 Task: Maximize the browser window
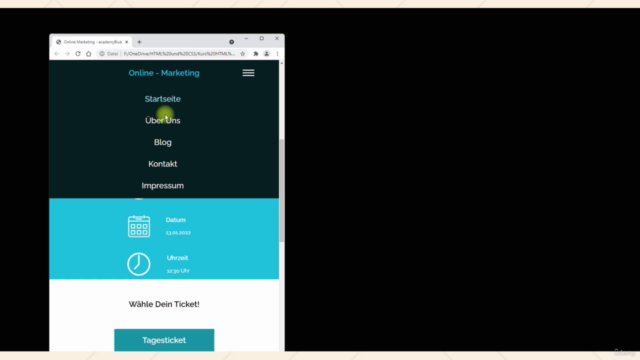pos(262,38)
